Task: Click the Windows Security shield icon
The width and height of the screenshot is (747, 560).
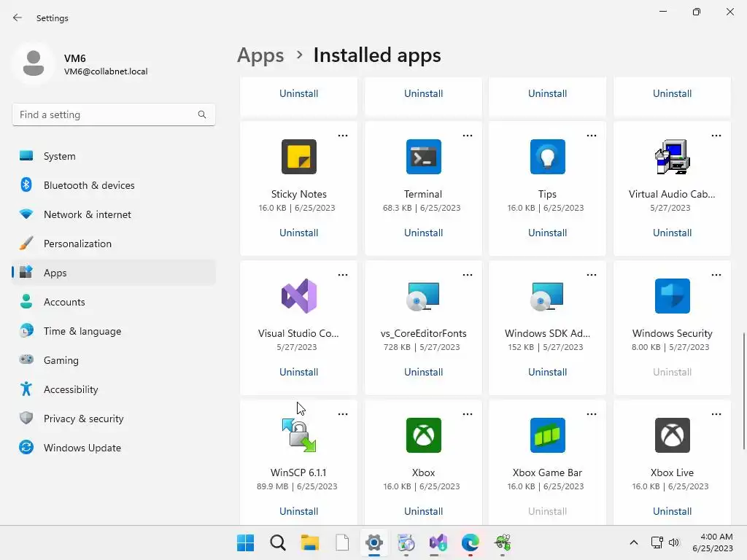Action: click(x=672, y=296)
